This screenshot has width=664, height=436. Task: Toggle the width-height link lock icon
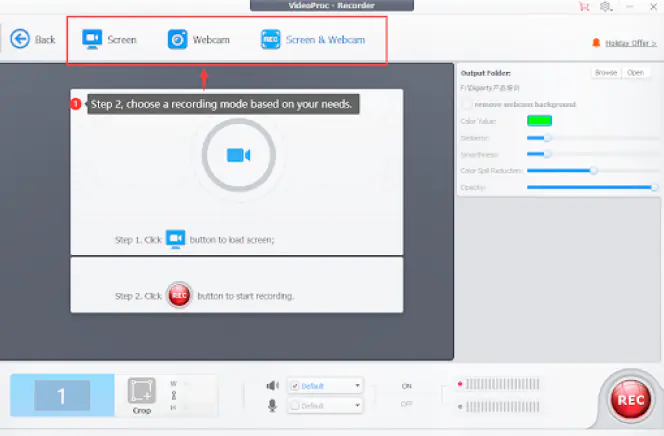(x=174, y=396)
